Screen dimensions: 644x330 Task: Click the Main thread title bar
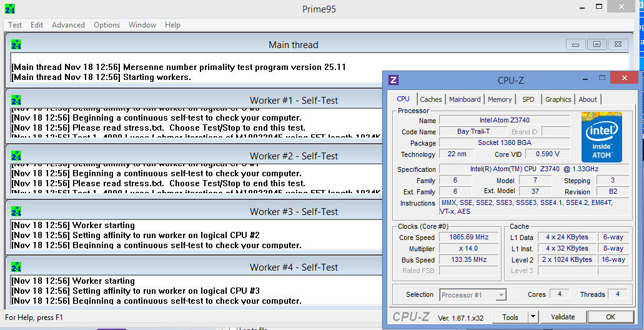click(x=293, y=44)
